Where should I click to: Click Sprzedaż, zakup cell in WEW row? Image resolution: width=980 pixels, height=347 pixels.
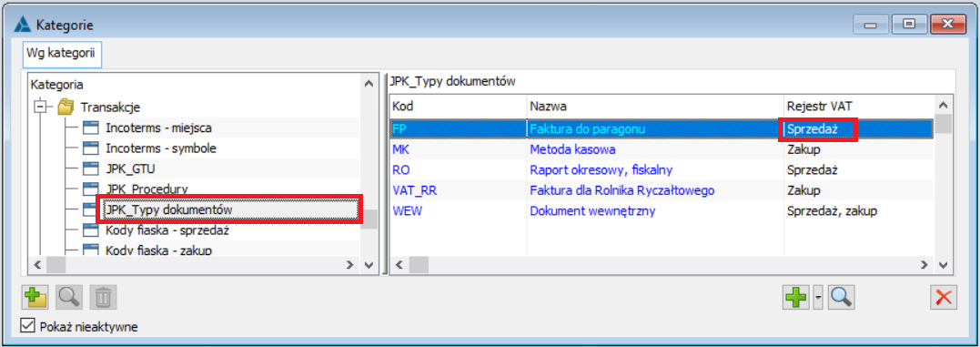[x=859, y=210]
